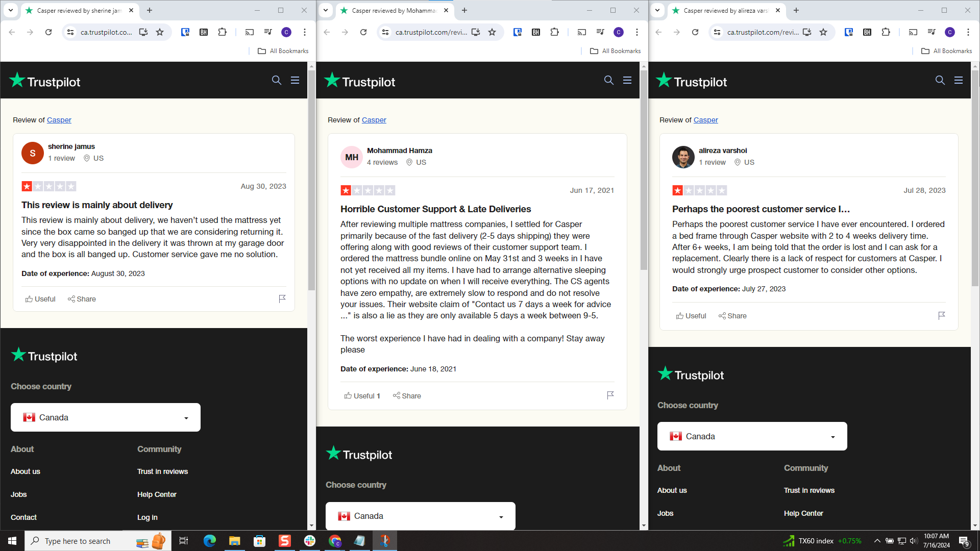Bookmark page with star in alireza varshoi window
Screen dimensions: 980x551
click(823, 32)
